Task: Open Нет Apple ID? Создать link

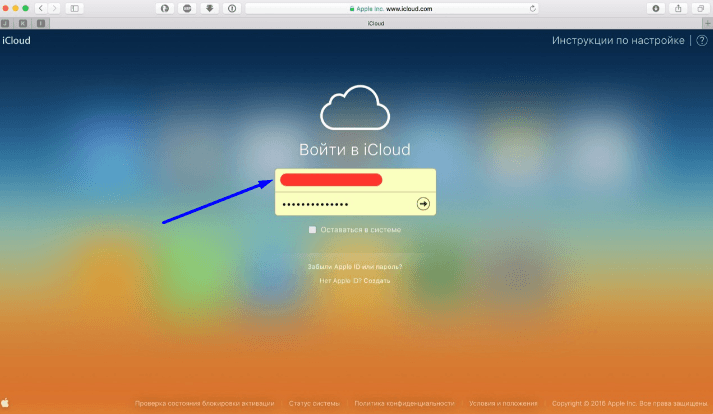Action: click(355, 281)
